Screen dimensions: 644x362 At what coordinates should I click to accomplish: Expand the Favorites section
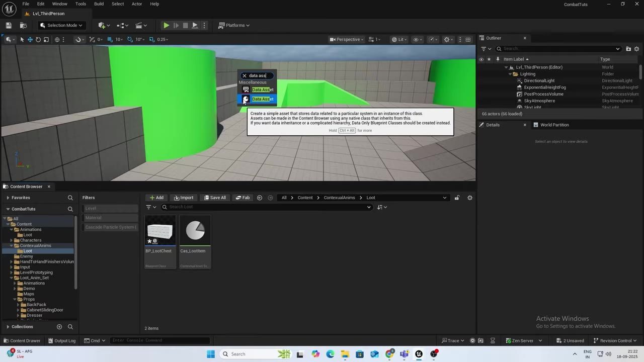pos(8,198)
